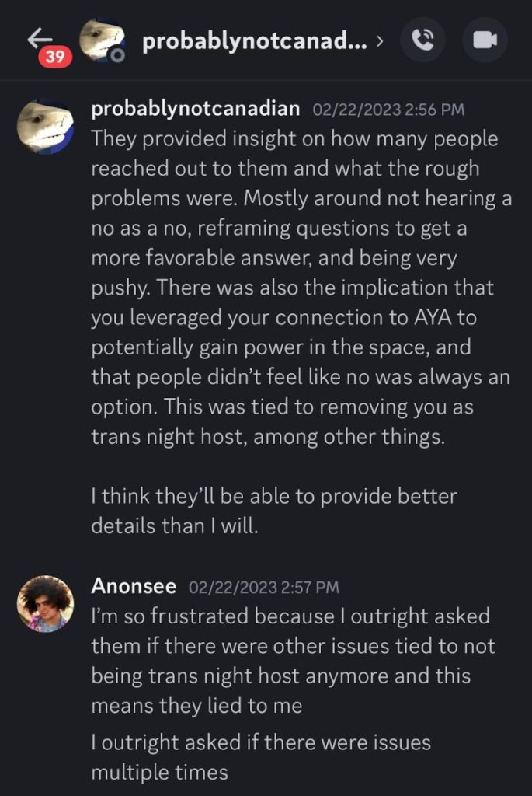Tap the 02/22/2023 2:56 PM timestamp
Screen dimensions: 532x796
pos(388,109)
